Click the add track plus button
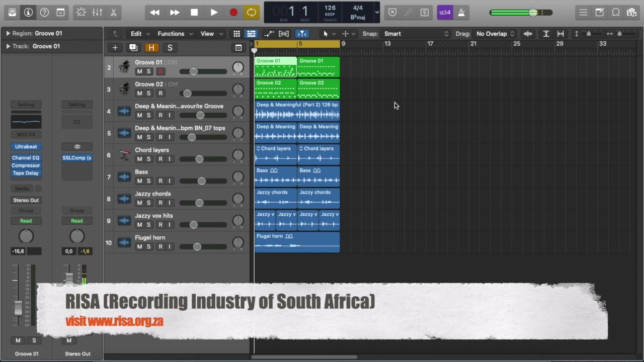The width and height of the screenshot is (644, 362). (115, 48)
